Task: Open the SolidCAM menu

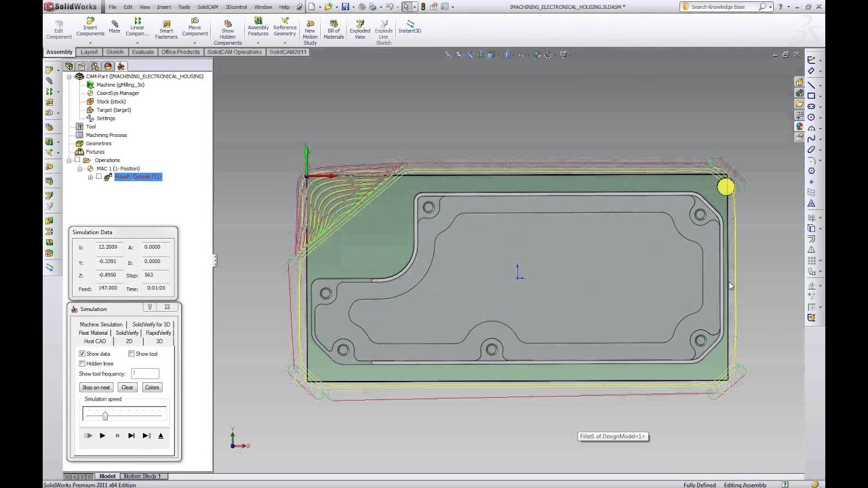Action: 208,7
